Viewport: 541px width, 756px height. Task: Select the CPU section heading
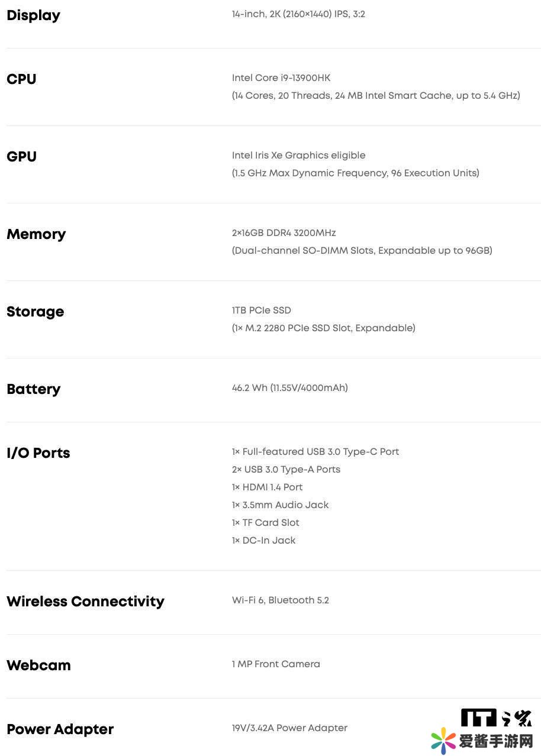coord(21,79)
